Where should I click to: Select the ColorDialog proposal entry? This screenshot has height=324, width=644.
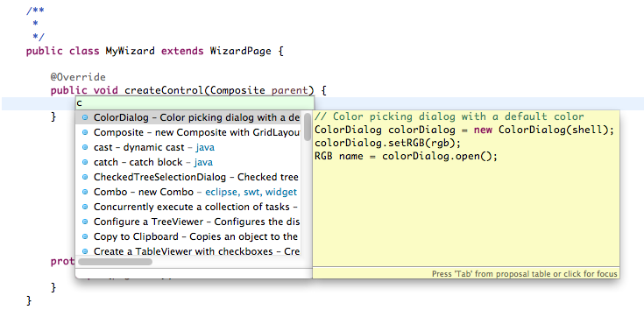[188, 117]
